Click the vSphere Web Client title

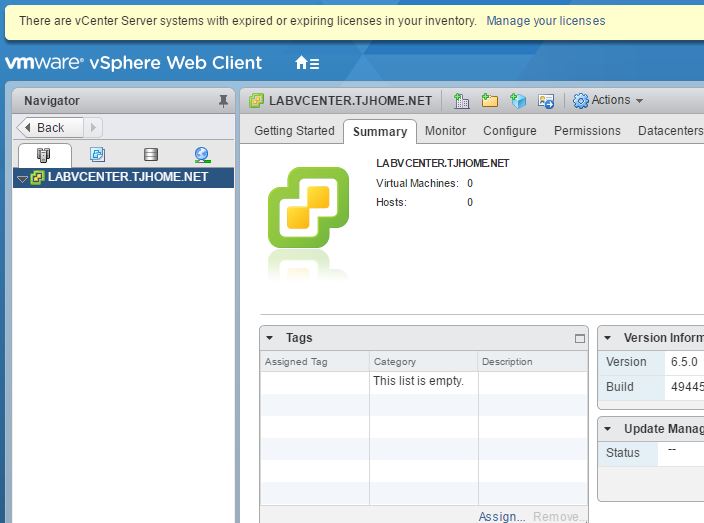point(176,62)
